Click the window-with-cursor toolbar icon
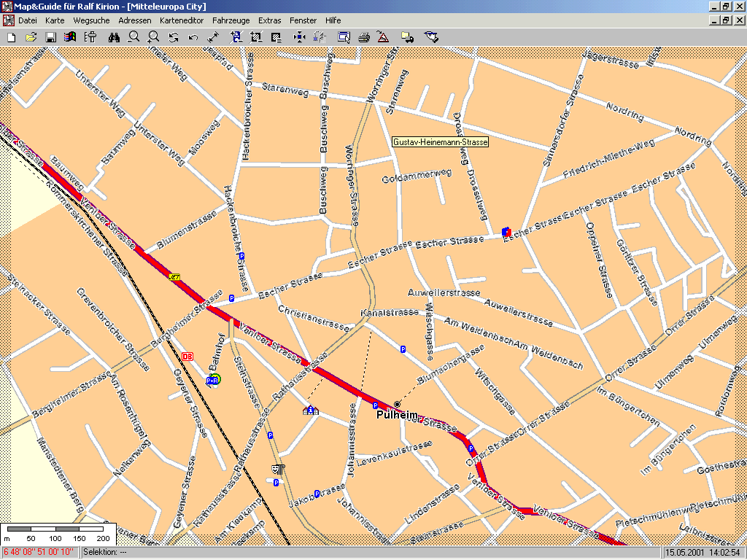Image resolution: width=747 pixels, height=560 pixels. coord(344,37)
